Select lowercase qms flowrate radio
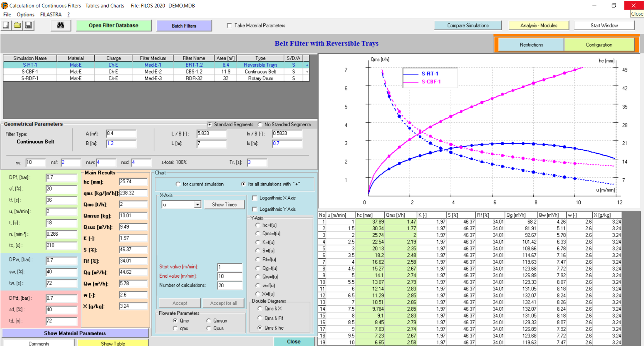Viewport: 644px width, 346px height. click(175, 328)
